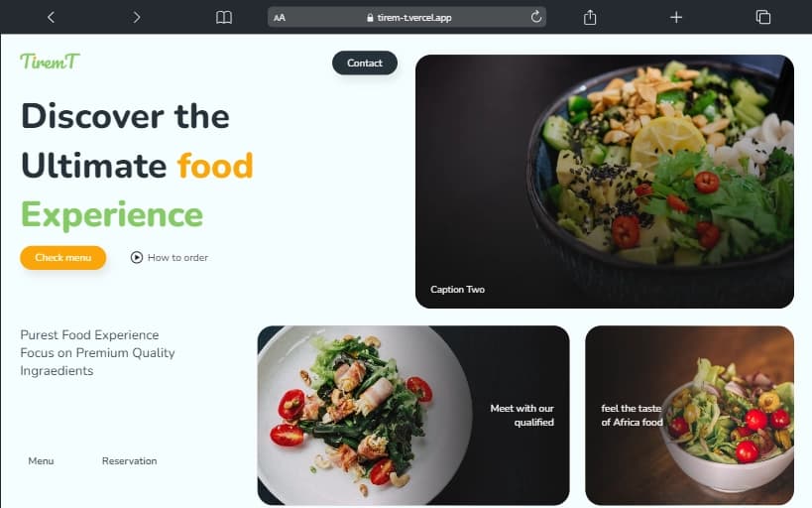This screenshot has height=508, width=812.
Task: Switch to the Reservation tab
Action: click(130, 460)
